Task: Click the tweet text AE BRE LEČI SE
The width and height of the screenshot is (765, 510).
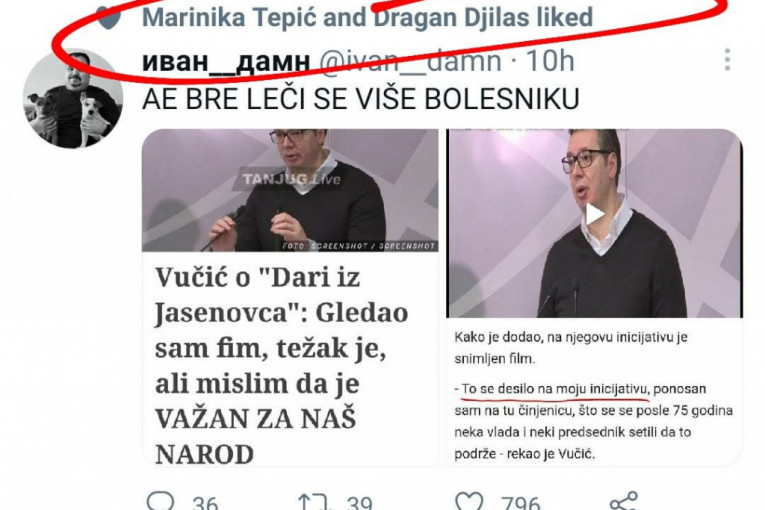Action: (x=361, y=99)
